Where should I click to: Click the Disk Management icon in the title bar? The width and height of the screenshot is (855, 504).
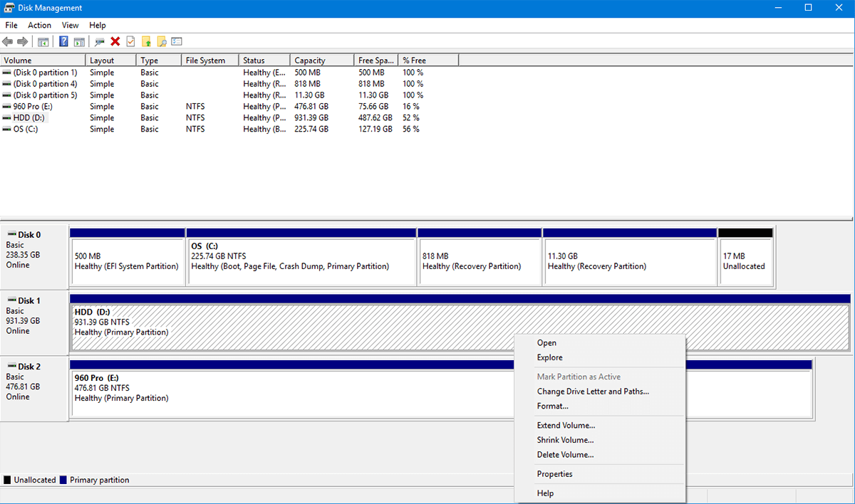click(9, 8)
